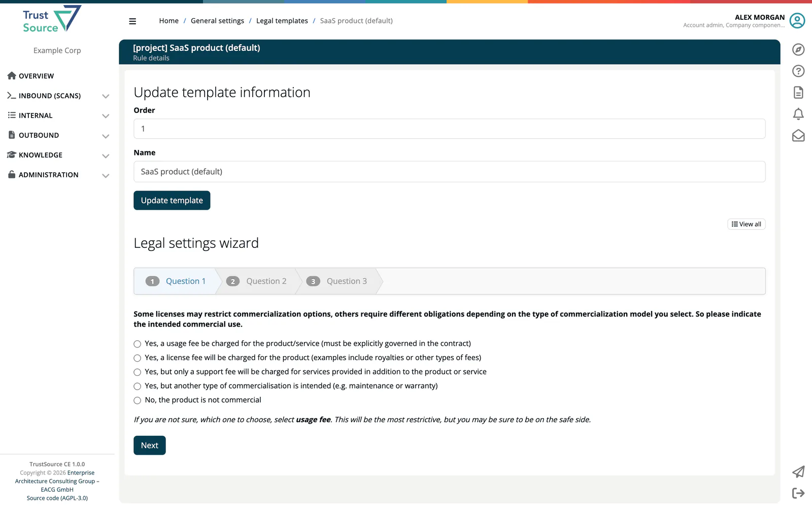Screen dimensions: 812x508
Task: Open notifications bell icon
Action: click(x=798, y=114)
